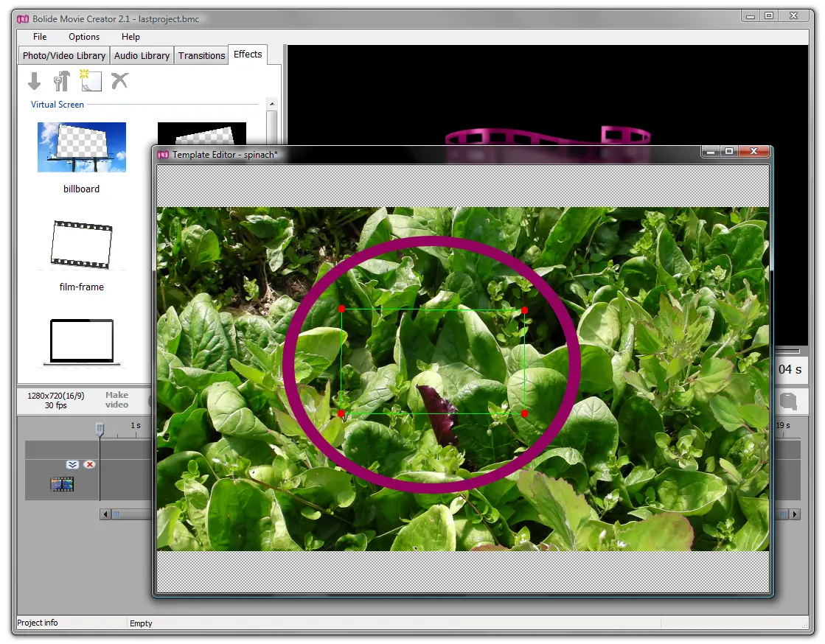
Task: Delete selected effect using the X icon
Action: (x=119, y=81)
